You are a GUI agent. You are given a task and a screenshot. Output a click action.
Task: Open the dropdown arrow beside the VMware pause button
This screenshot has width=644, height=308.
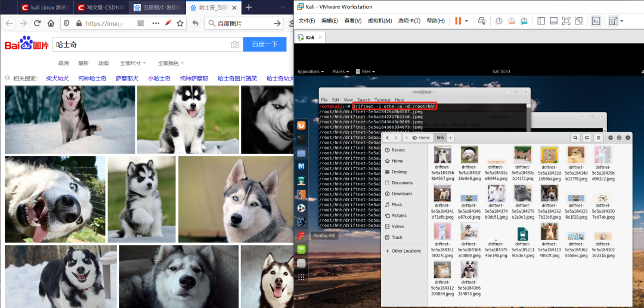pyautogui.click(x=466, y=21)
